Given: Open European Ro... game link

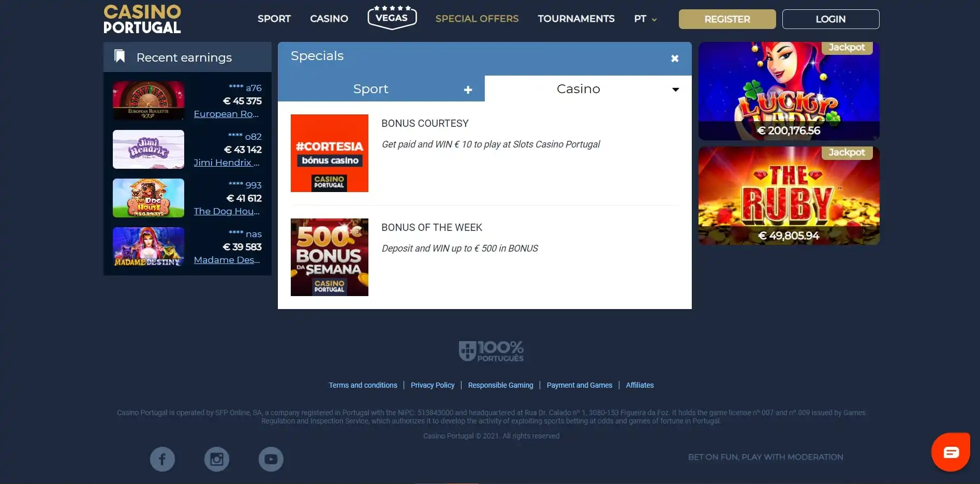Looking at the screenshot, I should tap(226, 114).
